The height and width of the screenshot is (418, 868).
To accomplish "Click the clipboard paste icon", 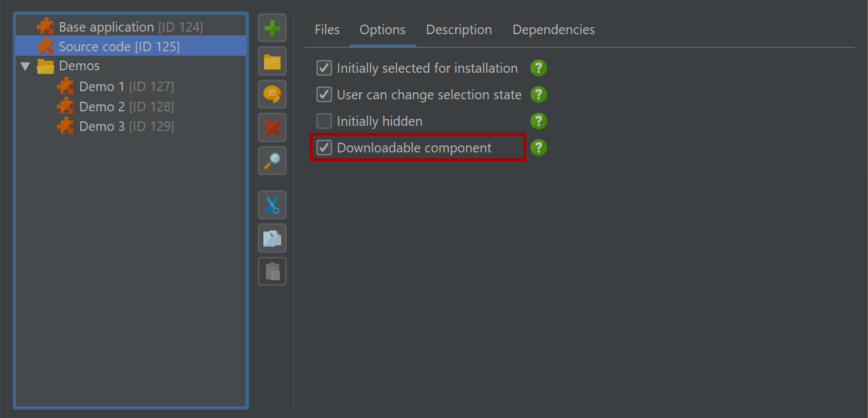I will [272, 271].
